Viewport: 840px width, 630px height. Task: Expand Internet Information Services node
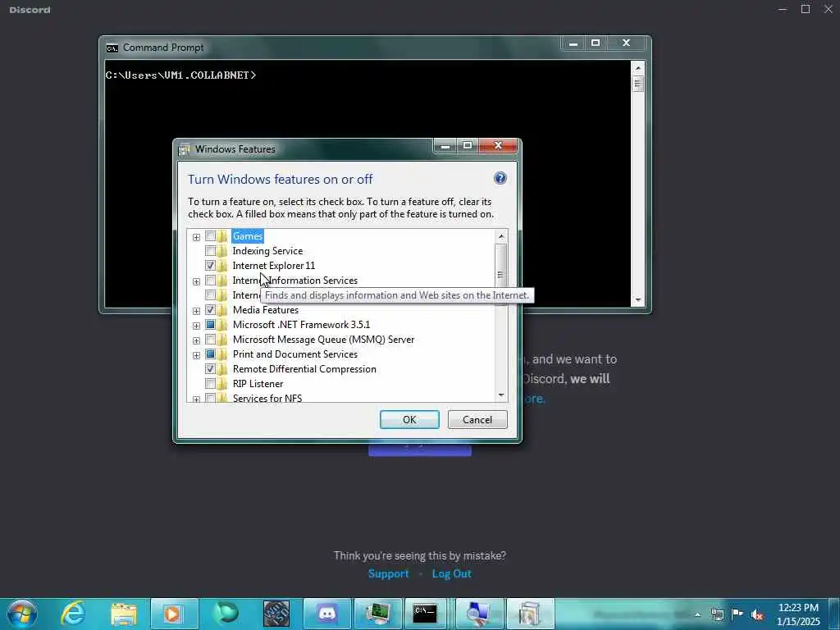[196, 281]
